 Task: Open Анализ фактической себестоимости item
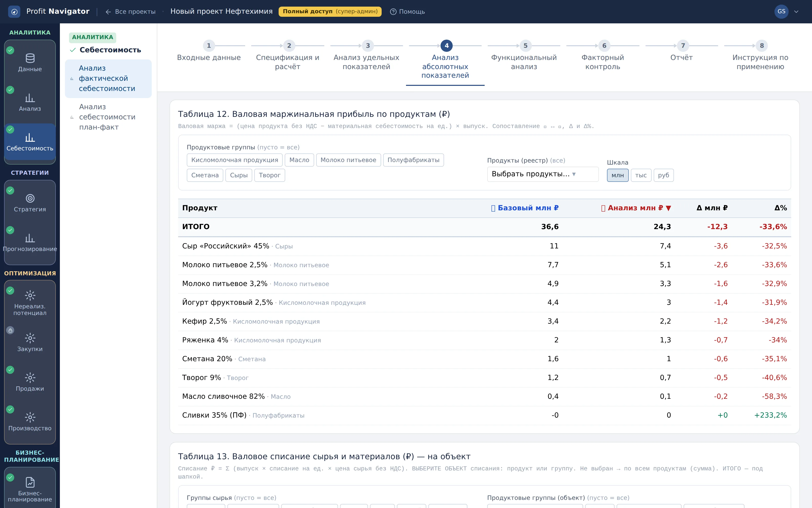click(108, 79)
